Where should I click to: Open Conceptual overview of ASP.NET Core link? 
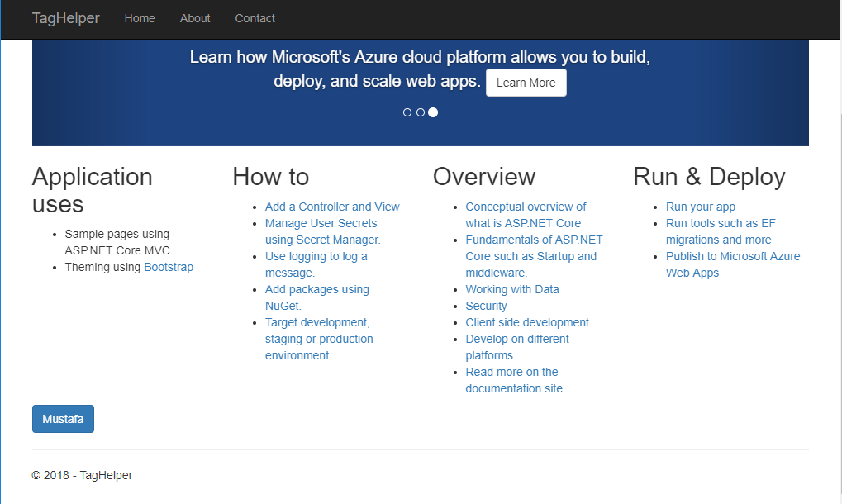coord(526,215)
